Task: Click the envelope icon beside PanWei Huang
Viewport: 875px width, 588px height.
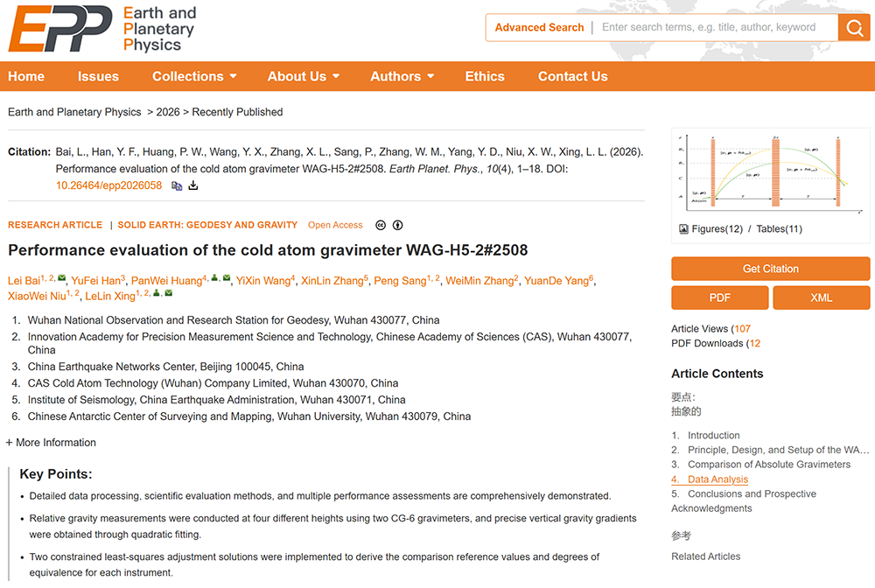Action: (x=227, y=278)
